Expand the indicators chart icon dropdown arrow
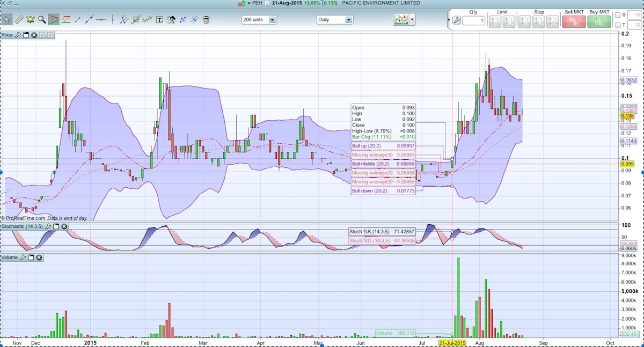The image size is (644, 347). (x=412, y=20)
